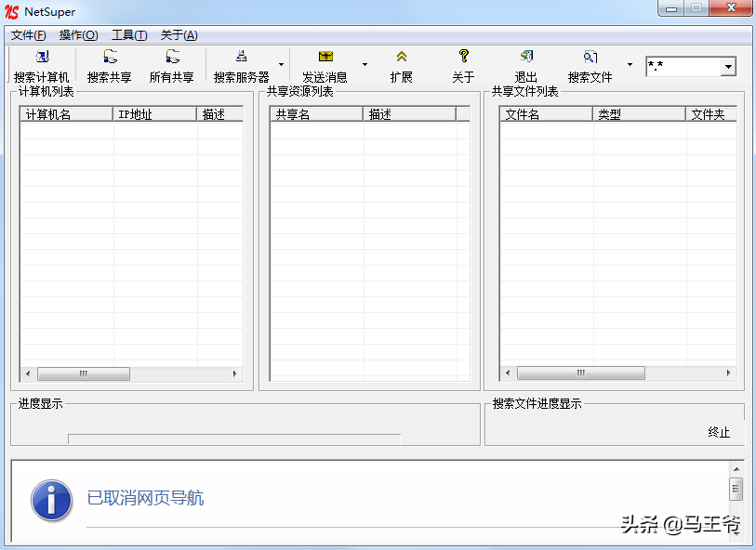Click the 退出 (Exit) toolbar icon

point(525,65)
